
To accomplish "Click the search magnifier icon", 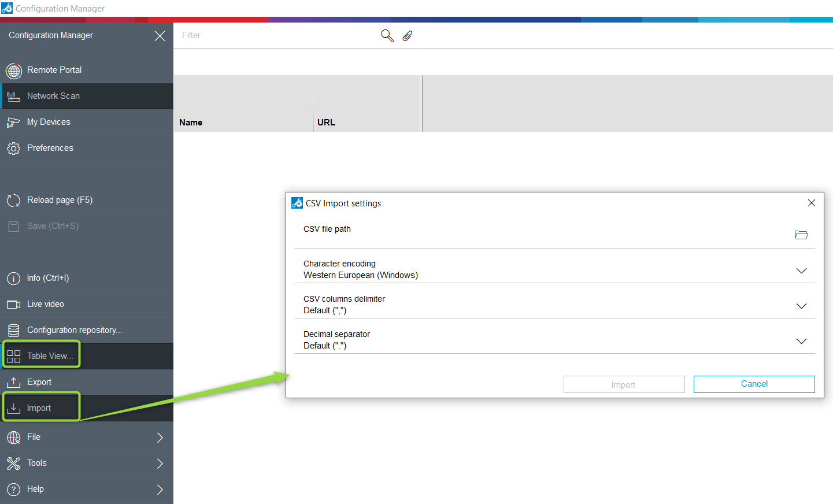I will 387,36.
